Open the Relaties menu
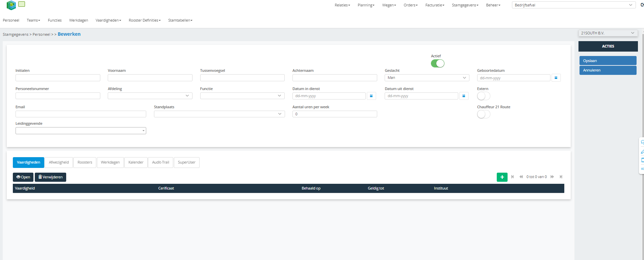 [342, 5]
